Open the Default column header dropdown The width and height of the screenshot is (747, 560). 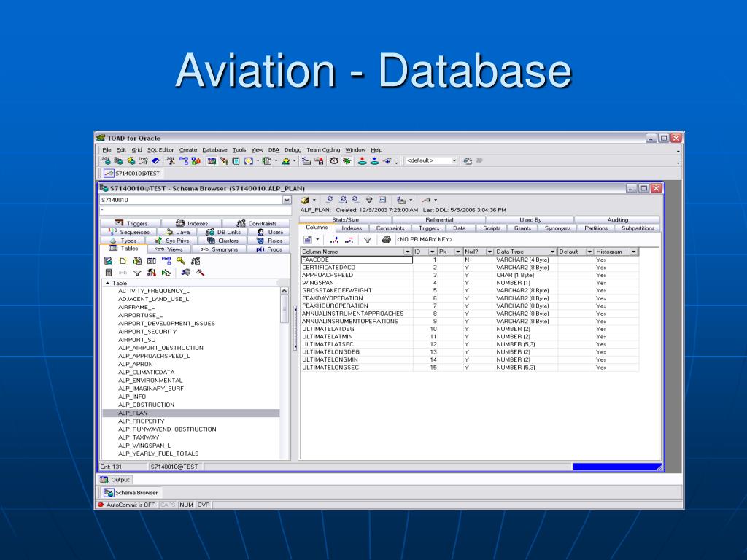(589, 252)
